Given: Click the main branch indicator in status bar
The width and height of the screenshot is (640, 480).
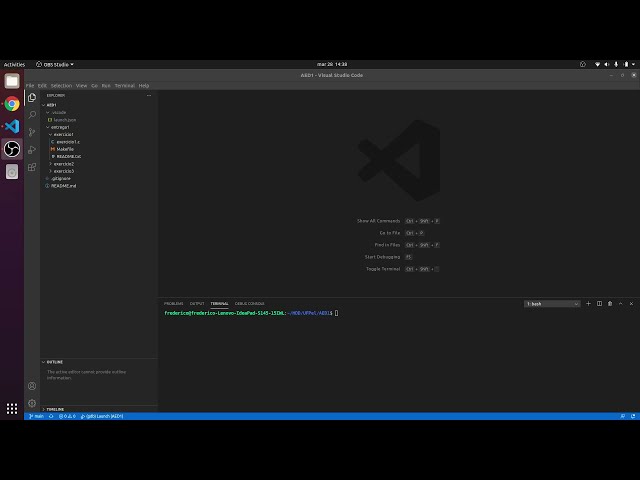Looking at the screenshot, I should [36, 416].
